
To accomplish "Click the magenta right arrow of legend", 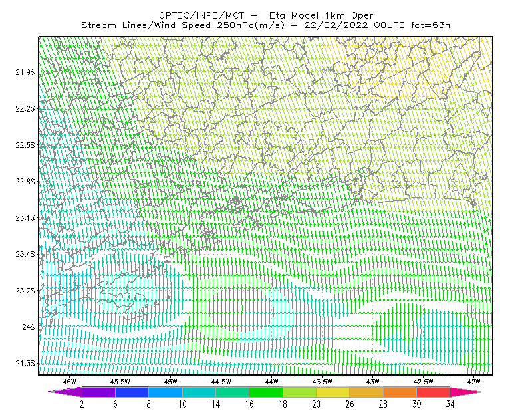I will pos(467,392).
